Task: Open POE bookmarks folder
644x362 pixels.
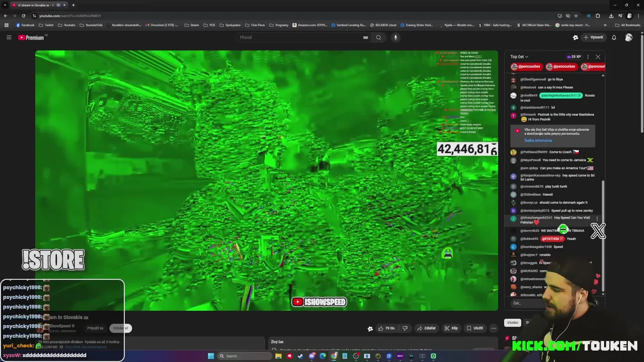Action: pyautogui.click(x=209, y=25)
